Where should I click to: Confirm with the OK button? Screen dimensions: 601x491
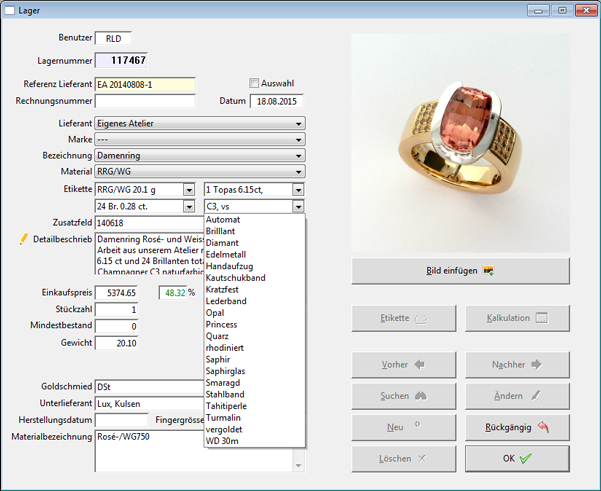click(x=517, y=459)
